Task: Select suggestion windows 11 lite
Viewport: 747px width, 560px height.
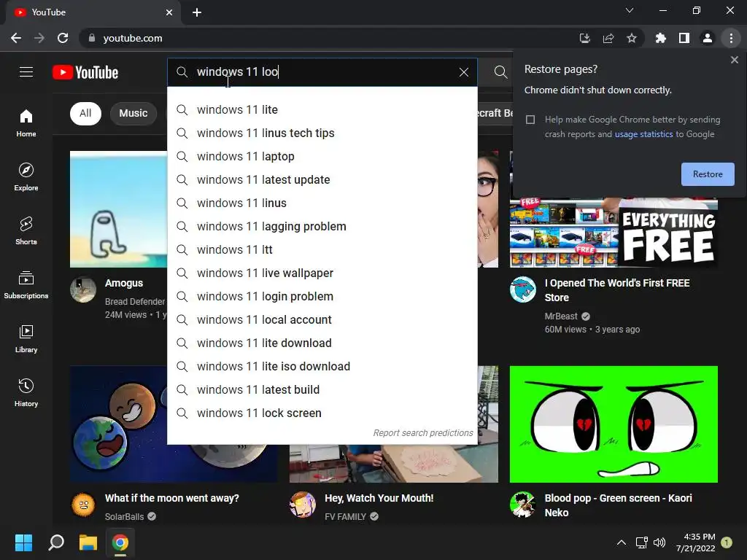Action: [x=322, y=109]
